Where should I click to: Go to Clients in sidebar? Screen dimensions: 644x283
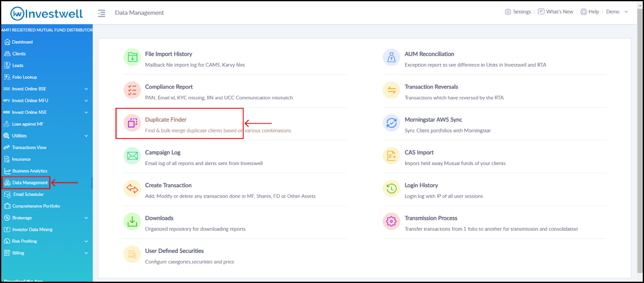(x=19, y=54)
